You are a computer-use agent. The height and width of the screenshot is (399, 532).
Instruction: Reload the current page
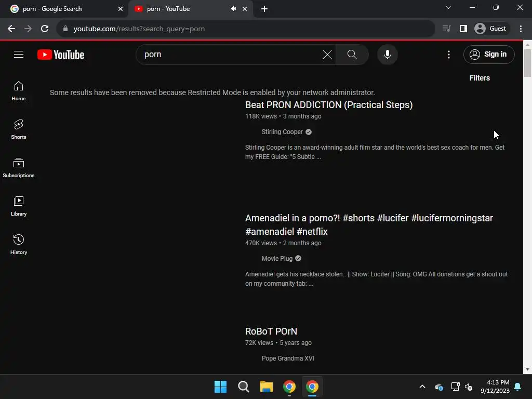click(45, 29)
